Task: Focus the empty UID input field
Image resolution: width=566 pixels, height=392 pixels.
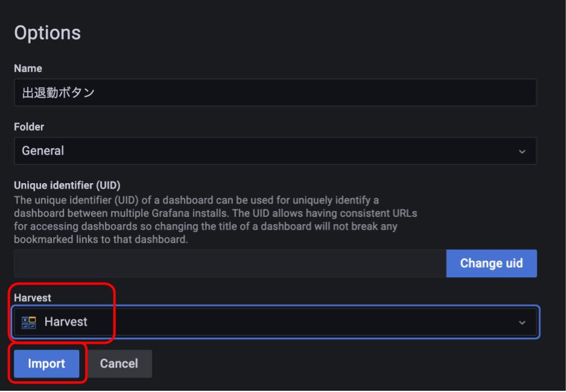Action: coord(230,264)
